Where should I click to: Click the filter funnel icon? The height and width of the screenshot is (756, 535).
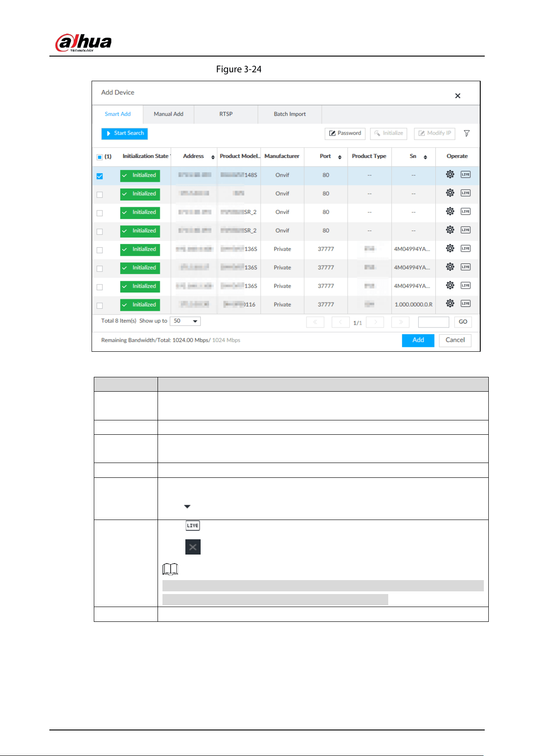coord(467,133)
